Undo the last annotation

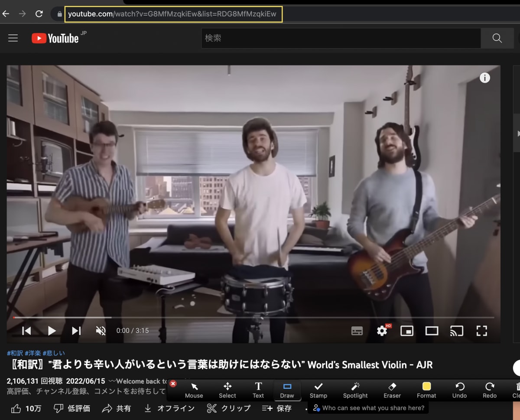(x=460, y=390)
